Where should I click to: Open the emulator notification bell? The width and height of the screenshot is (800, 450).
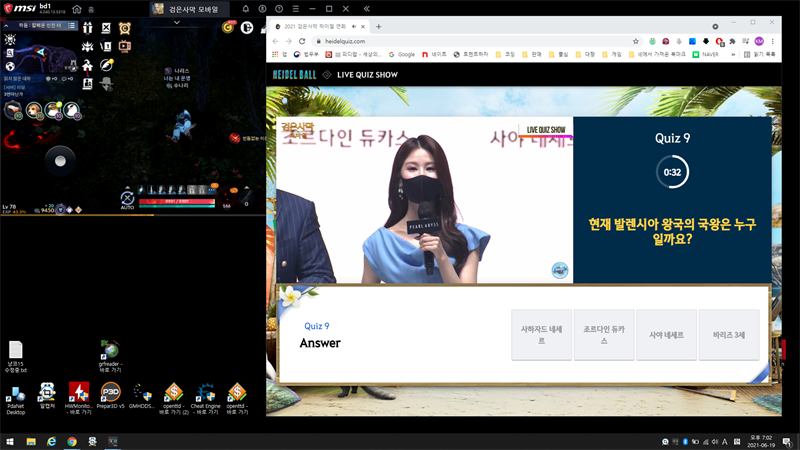tap(246, 9)
